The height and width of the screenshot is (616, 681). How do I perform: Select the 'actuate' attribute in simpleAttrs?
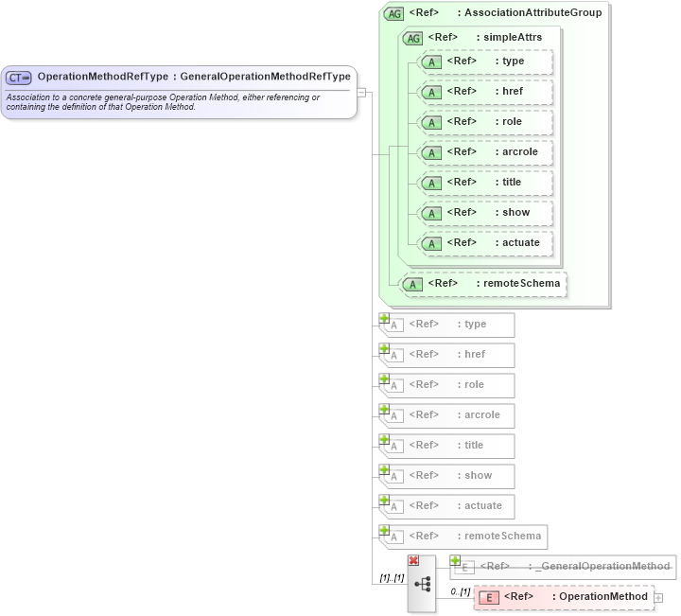(485, 243)
